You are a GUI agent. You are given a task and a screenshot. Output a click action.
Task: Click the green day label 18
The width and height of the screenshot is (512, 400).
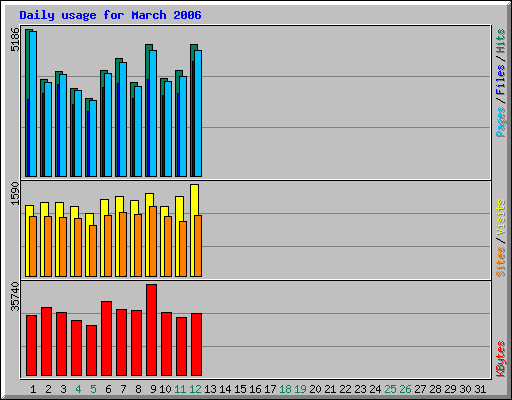pos(285,389)
